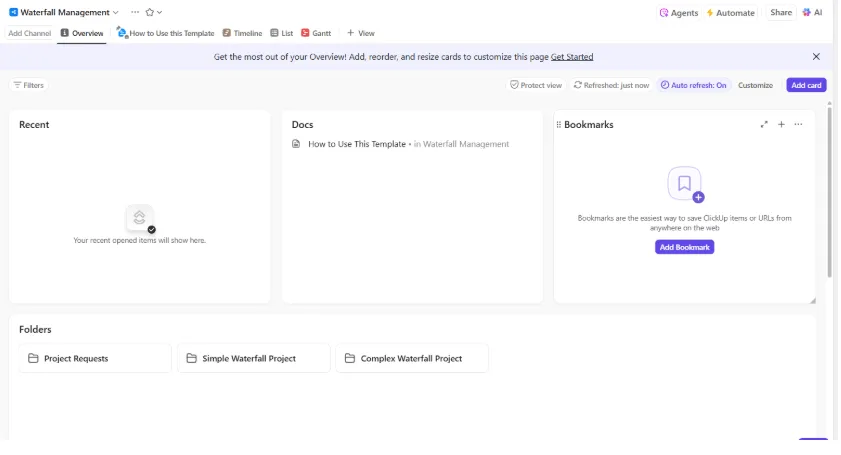
Task: Click the plus icon in Bookmarks card
Action: [x=781, y=124]
